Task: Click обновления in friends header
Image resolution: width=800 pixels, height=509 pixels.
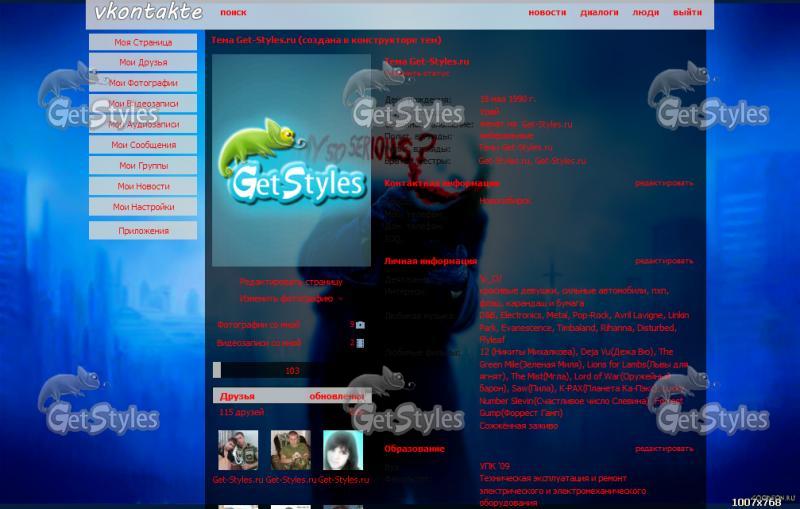Action: (x=336, y=396)
